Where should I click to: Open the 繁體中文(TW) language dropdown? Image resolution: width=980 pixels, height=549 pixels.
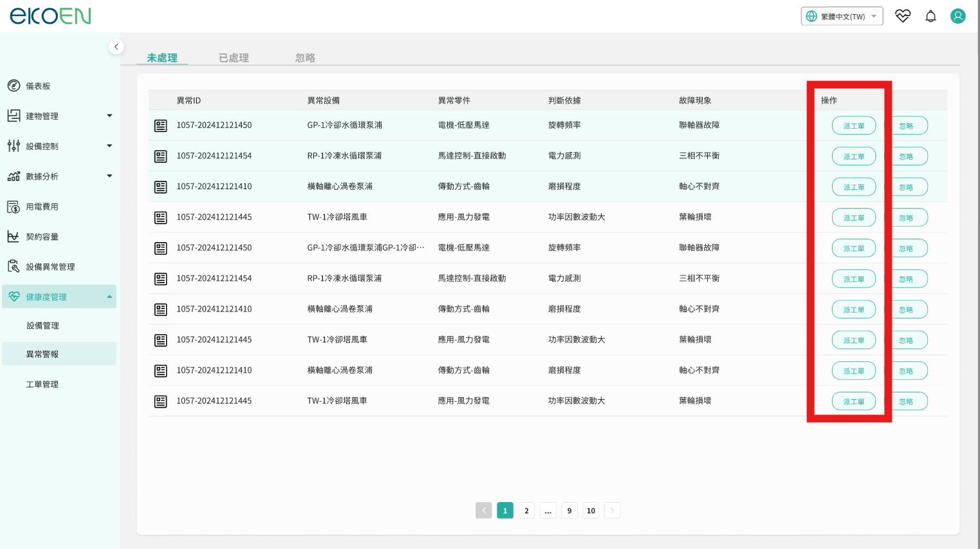[x=842, y=16]
